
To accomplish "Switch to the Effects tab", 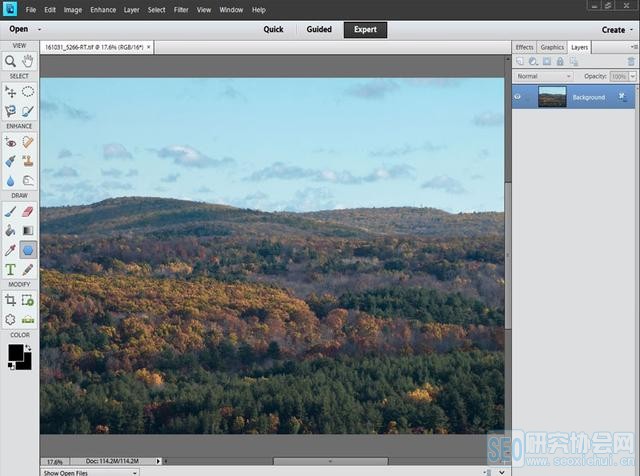I will (x=524, y=47).
